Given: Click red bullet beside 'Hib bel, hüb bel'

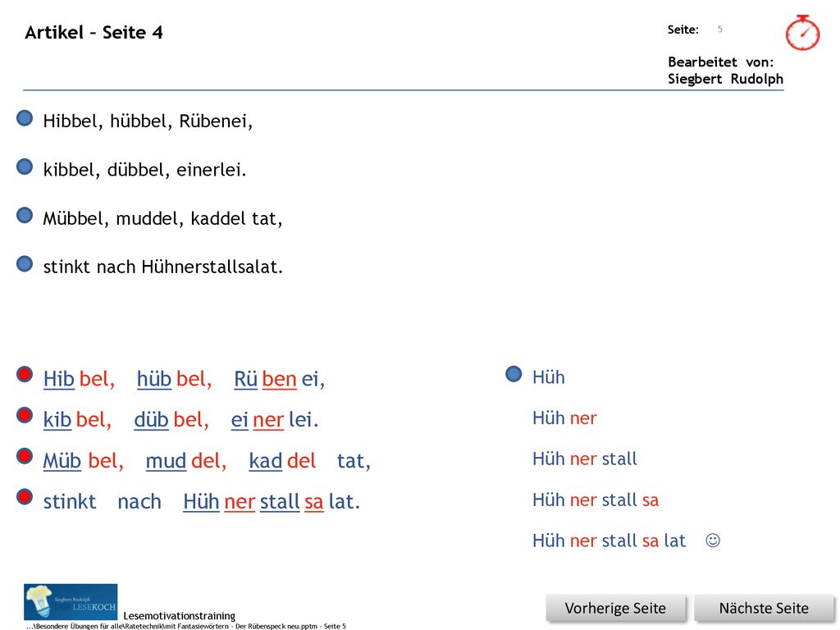Looking at the screenshot, I should click(25, 374).
